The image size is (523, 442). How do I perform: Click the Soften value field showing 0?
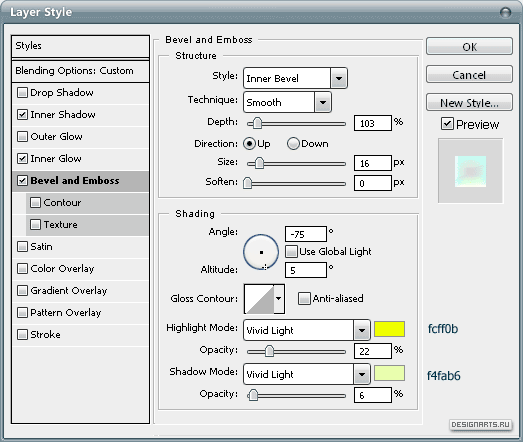click(373, 183)
